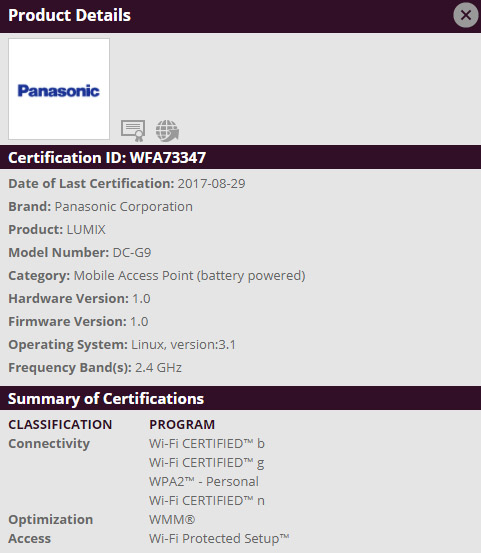Screen dimensions: 481x553
Task: Click the Linux operating system value
Action: pos(183,345)
